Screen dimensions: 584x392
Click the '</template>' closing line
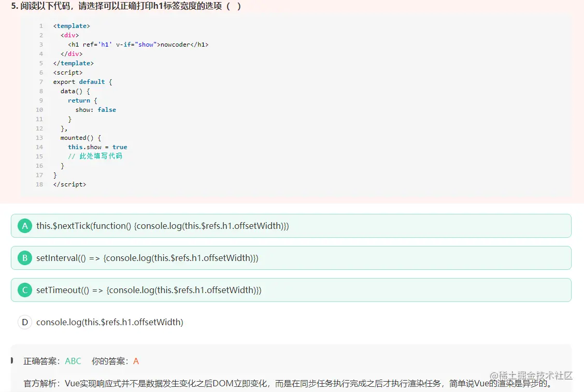click(x=74, y=63)
